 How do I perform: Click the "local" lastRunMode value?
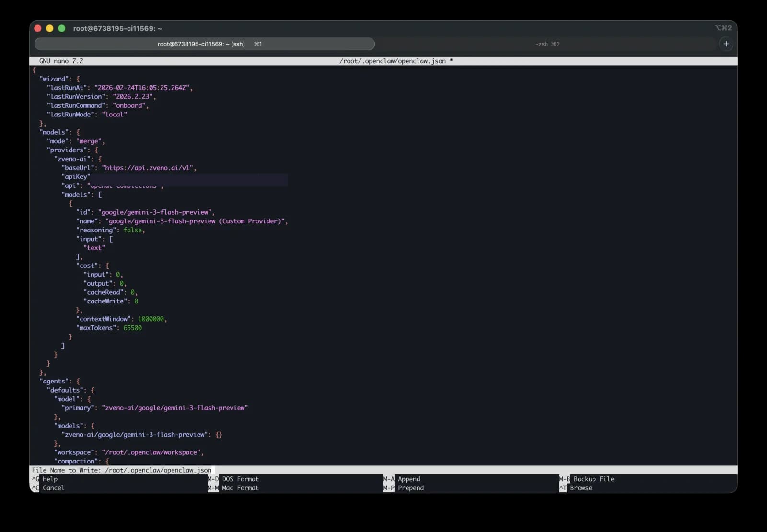[114, 114]
